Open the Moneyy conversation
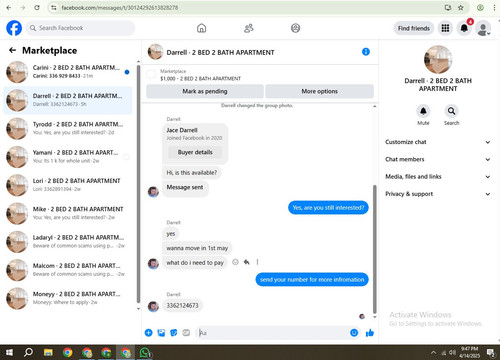Image resolution: width=500 pixels, height=360 pixels. click(x=68, y=298)
